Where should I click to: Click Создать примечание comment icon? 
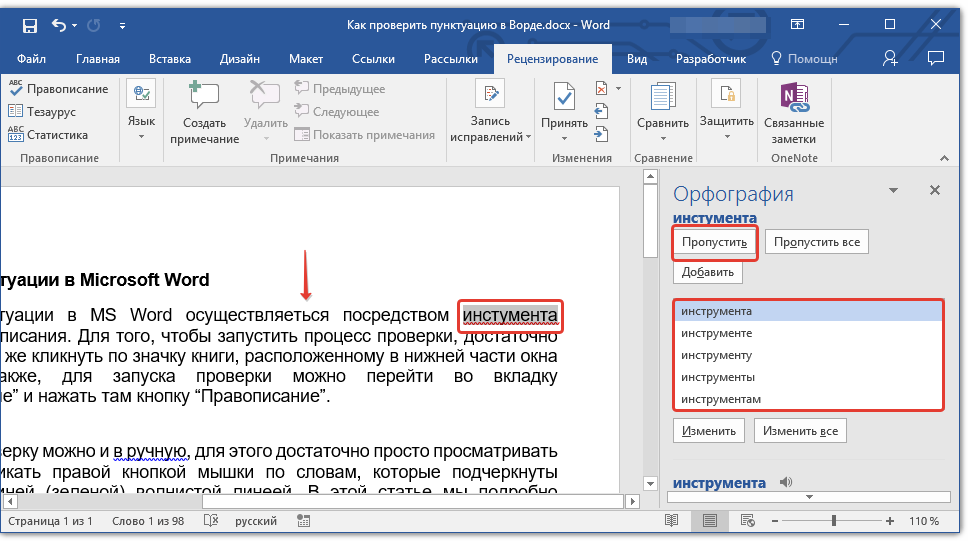coord(204,98)
